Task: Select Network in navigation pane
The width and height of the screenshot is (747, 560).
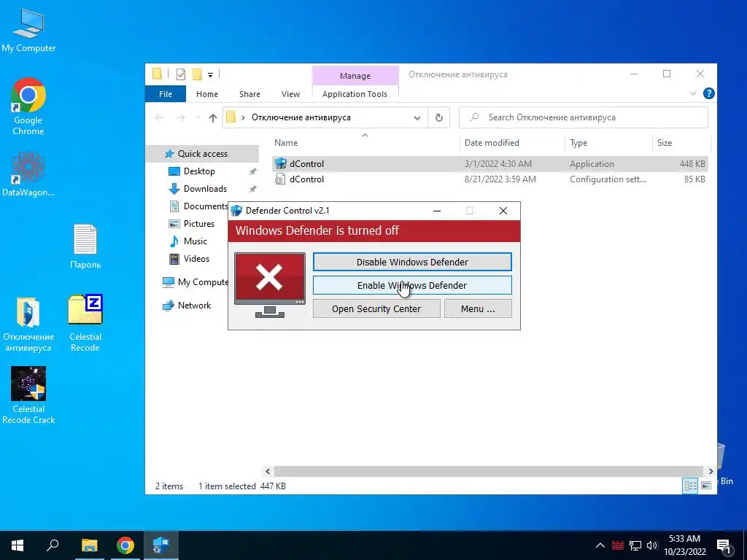Action: [x=194, y=306]
